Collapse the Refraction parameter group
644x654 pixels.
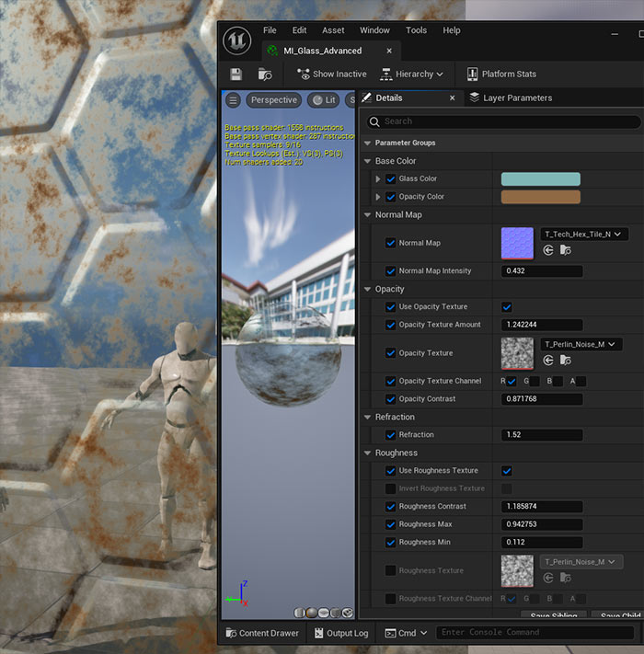point(368,417)
